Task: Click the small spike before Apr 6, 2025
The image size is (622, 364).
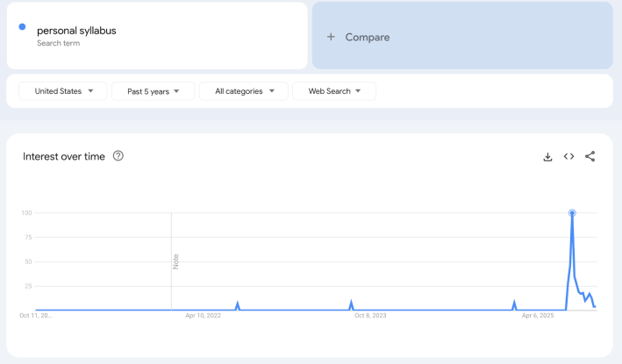Action: 514,304
